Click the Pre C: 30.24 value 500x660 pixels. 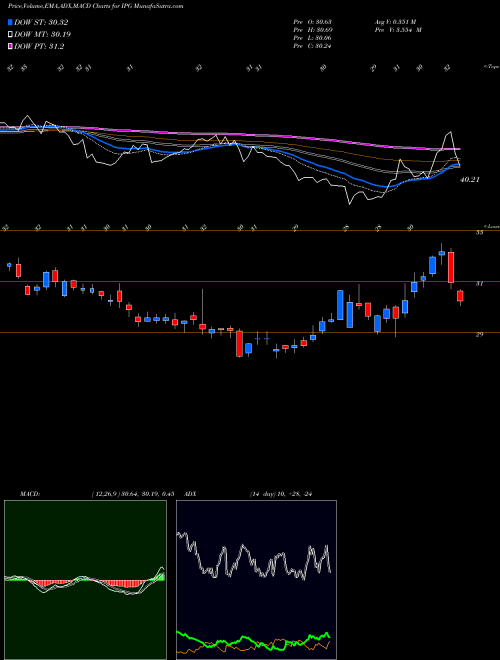point(312,46)
